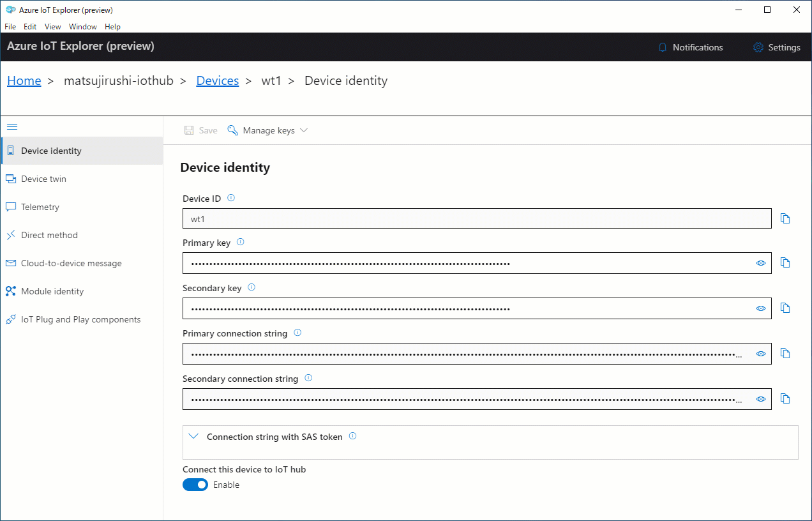Maximize the Azure IoT Explorer window

pos(767,10)
